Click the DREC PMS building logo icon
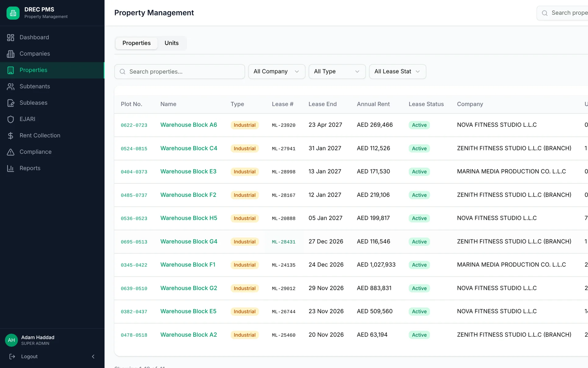The width and height of the screenshot is (588, 368). pos(13,13)
